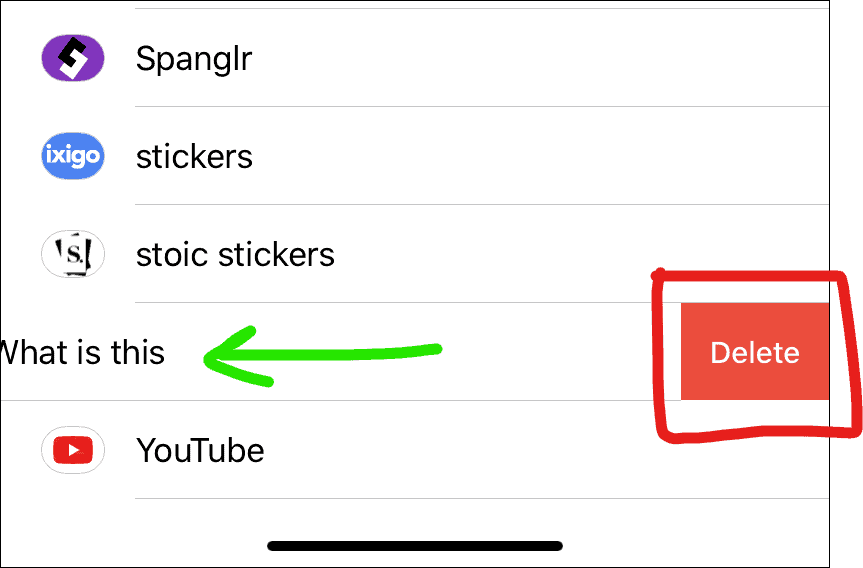Tap the stoic stickers app icon
This screenshot has height=568, width=863.
pyautogui.click(x=73, y=254)
